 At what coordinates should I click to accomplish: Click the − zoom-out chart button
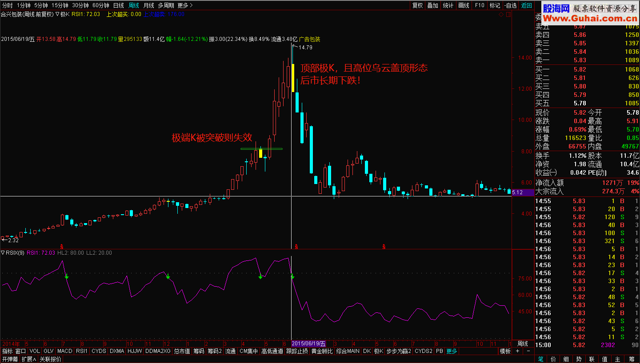[528, 351]
